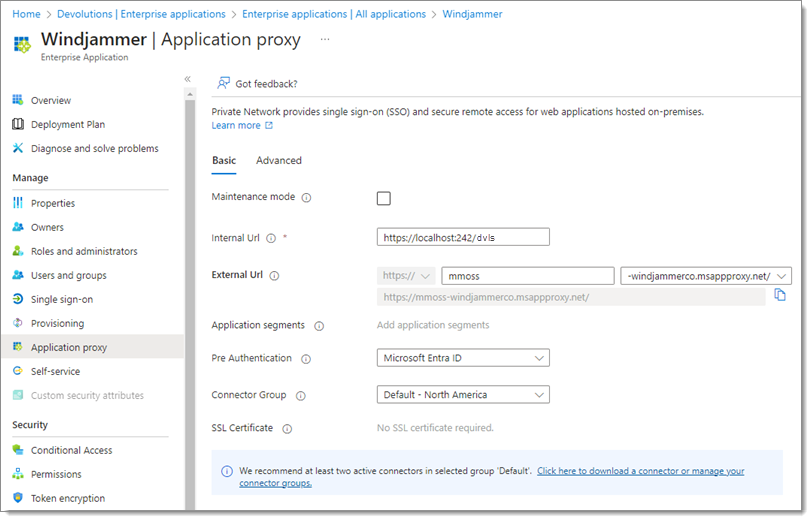812x522 pixels.
Task: Open Overview in the sidebar
Action: coord(51,100)
